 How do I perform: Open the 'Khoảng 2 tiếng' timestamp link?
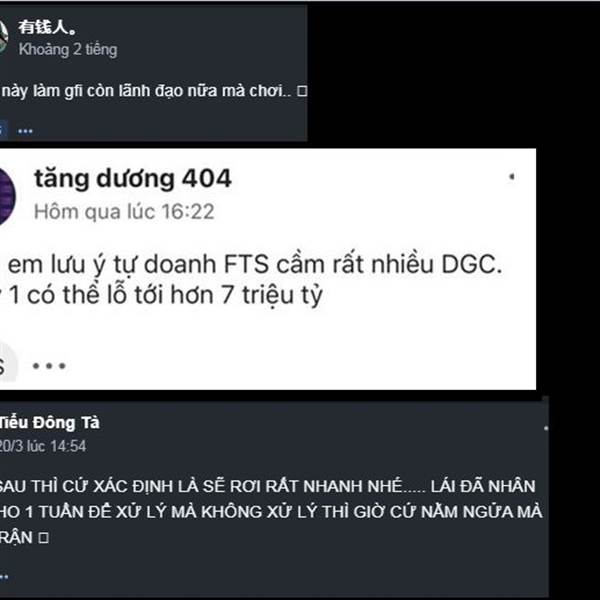(68, 49)
